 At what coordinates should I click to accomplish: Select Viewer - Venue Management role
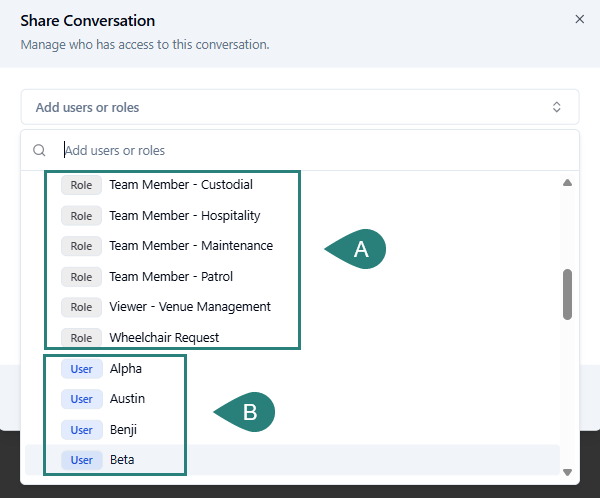(x=189, y=307)
